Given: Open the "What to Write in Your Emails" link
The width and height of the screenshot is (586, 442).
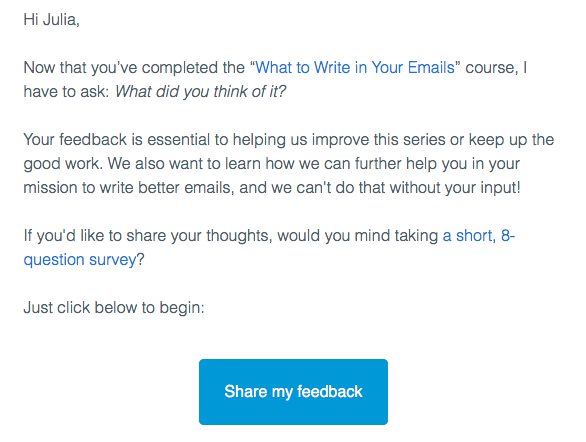Looking at the screenshot, I should [x=355, y=68].
